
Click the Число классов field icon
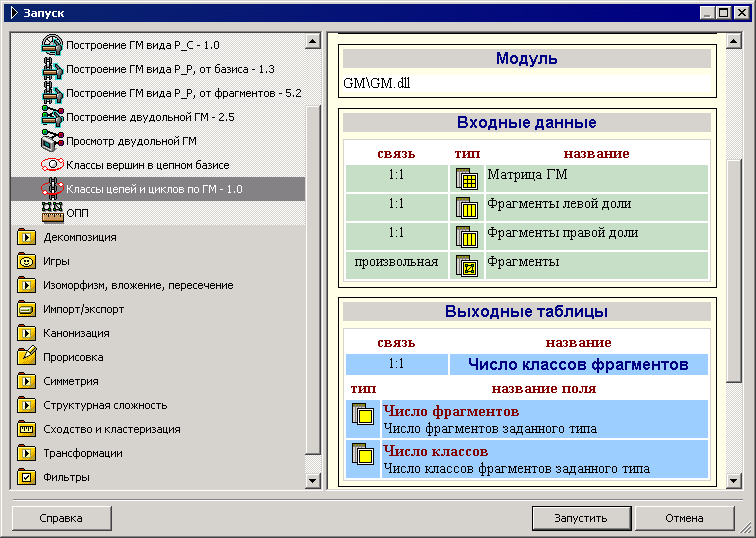point(362,455)
